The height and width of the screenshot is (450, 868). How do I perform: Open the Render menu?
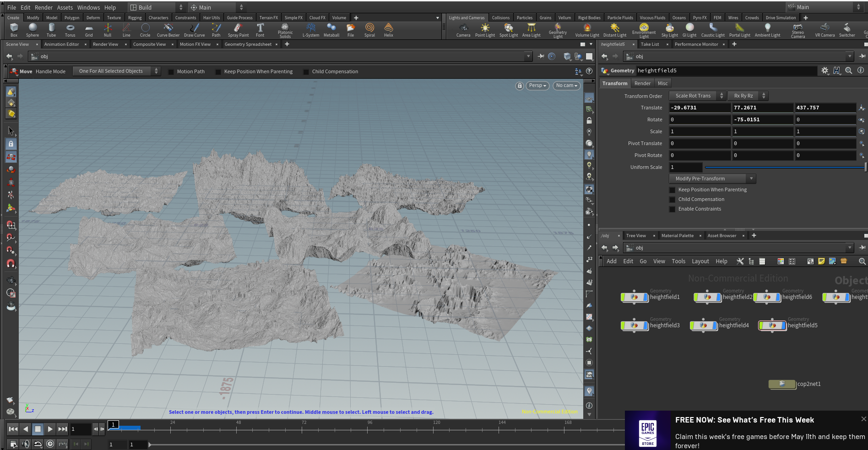click(43, 7)
